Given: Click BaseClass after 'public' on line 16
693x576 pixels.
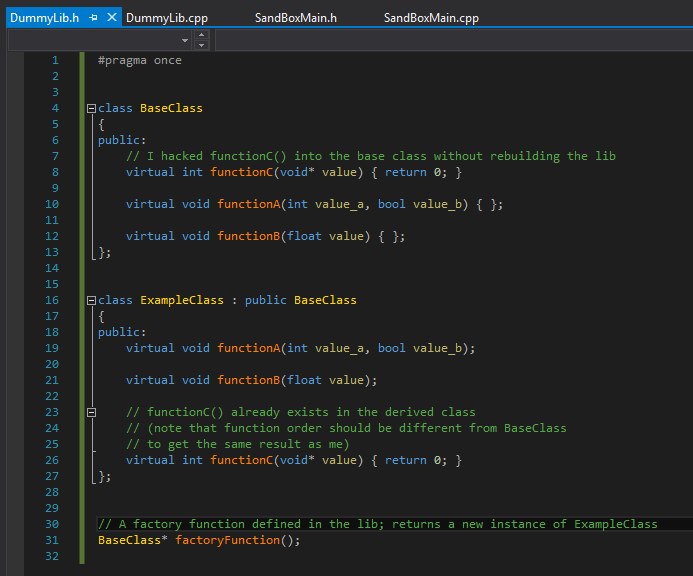Looking at the screenshot, I should click(325, 301).
